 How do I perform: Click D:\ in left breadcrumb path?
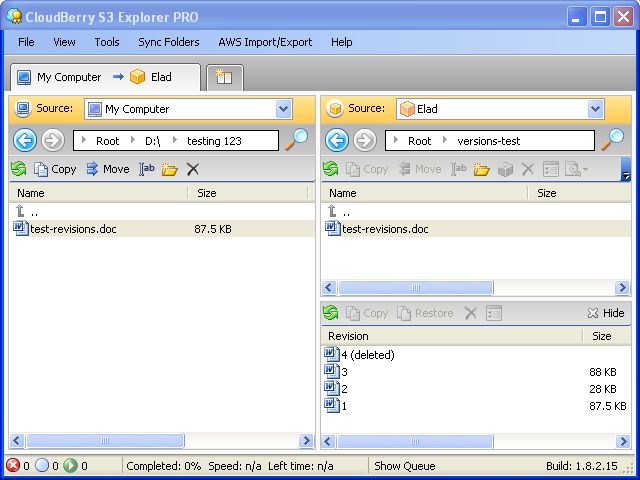[153, 141]
